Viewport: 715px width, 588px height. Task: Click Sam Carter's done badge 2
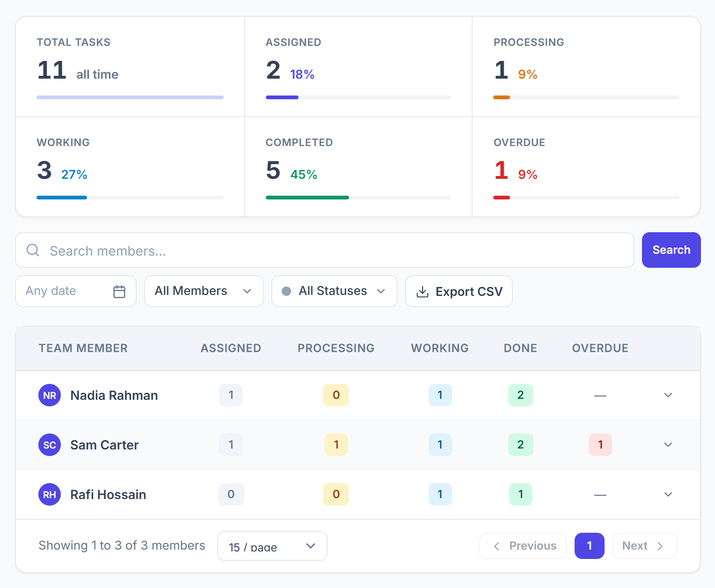click(521, 445)
